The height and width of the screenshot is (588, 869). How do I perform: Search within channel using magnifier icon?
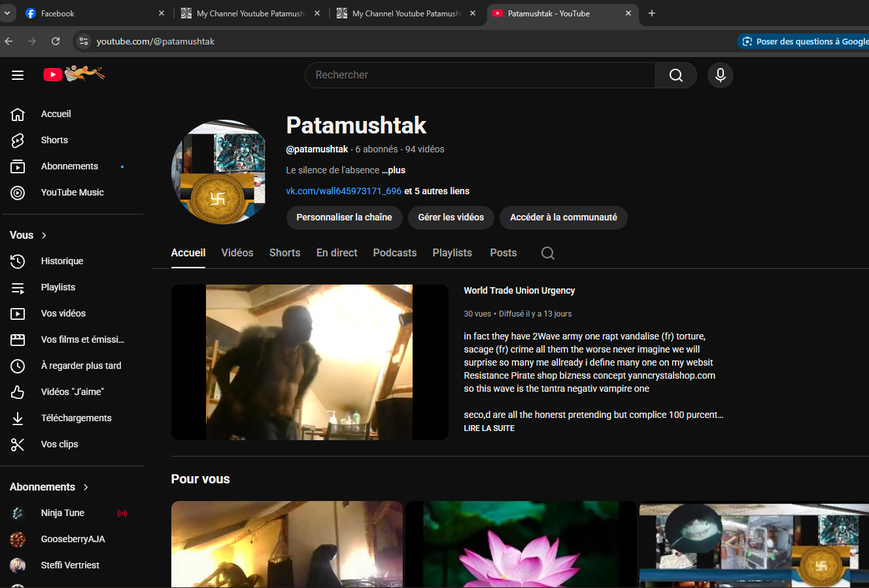point(547,253)
